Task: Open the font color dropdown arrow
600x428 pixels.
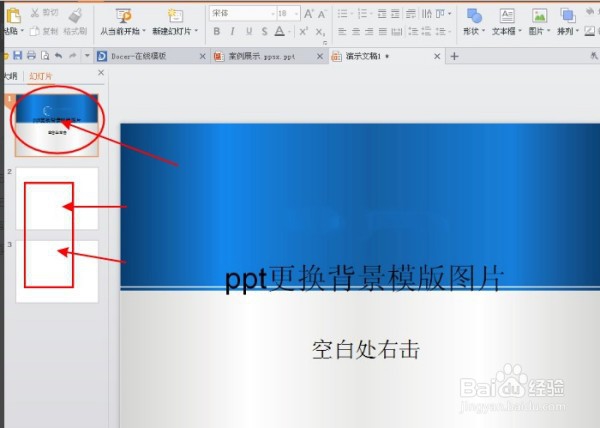Action: tap(290, 32)
